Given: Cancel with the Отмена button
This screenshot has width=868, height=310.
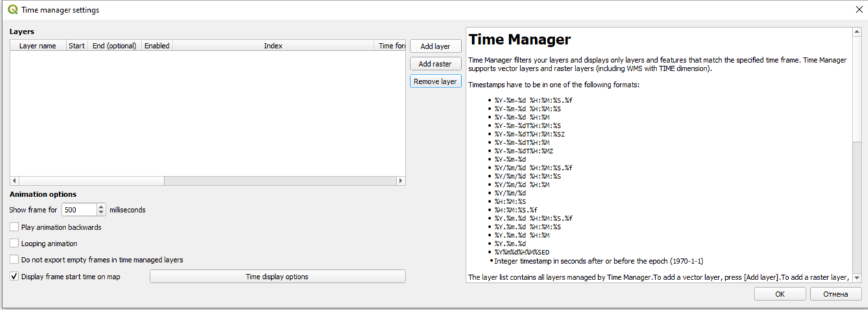Looking at the screenshot, I should (x=836, y=294).
